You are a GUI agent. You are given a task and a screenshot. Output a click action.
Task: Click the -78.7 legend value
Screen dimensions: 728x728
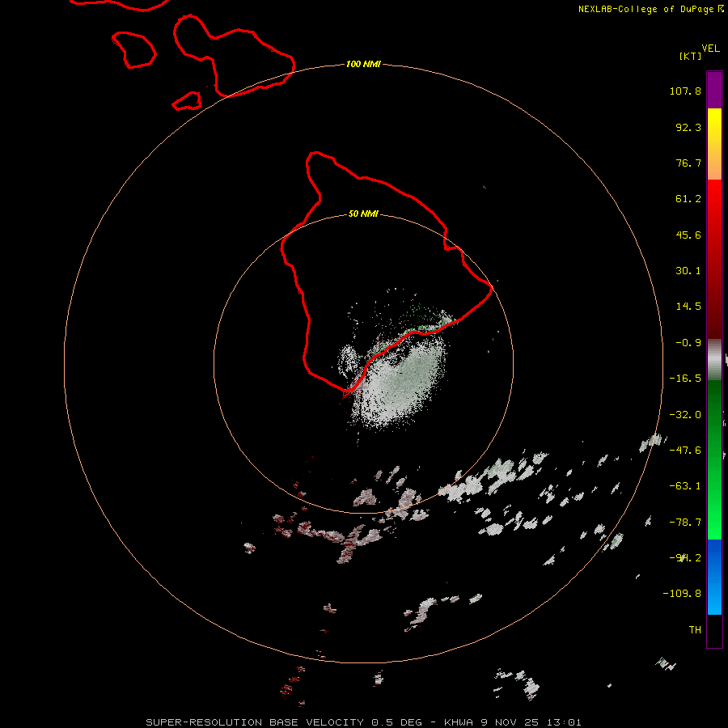coord(685,523)
